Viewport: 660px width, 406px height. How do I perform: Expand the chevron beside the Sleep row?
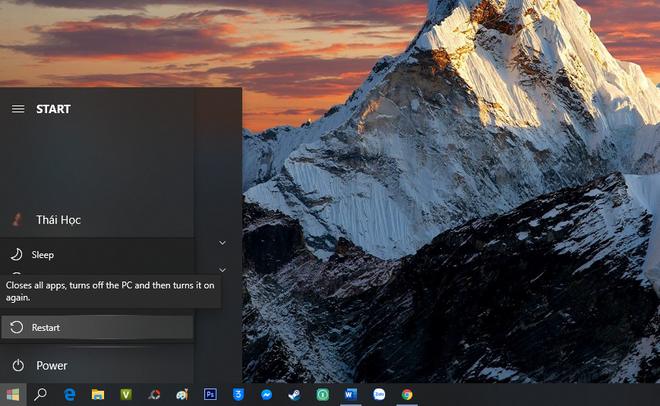point(223,243)
